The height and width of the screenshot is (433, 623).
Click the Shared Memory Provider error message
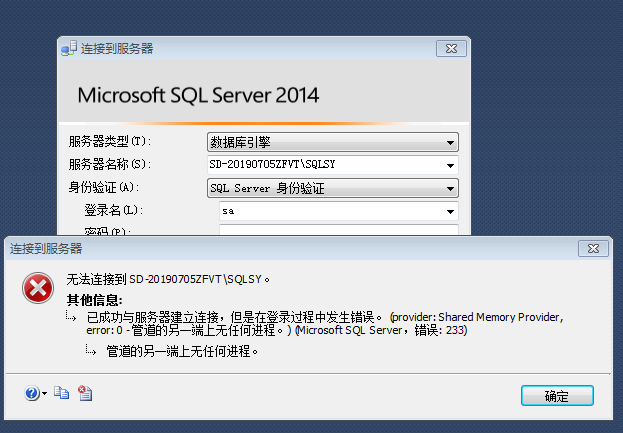(x=325, y=323)
